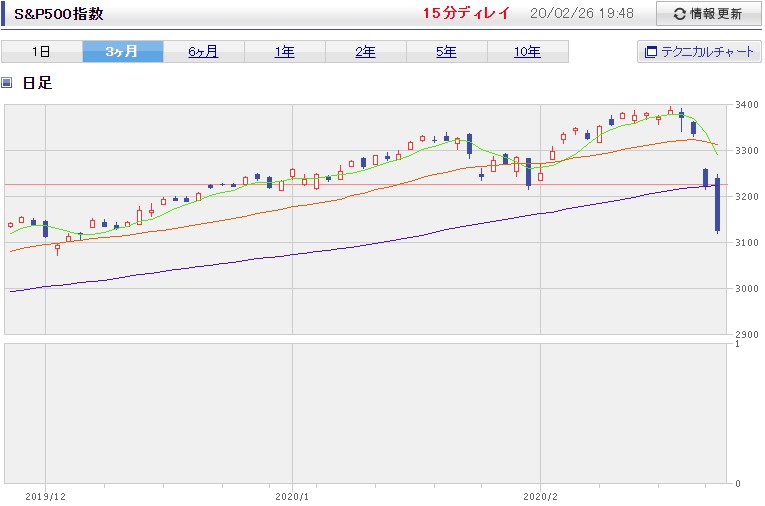Screen dimensions: 765x506
Task: Click the 15分ディレイ delay label
Action: pos(466,13)
